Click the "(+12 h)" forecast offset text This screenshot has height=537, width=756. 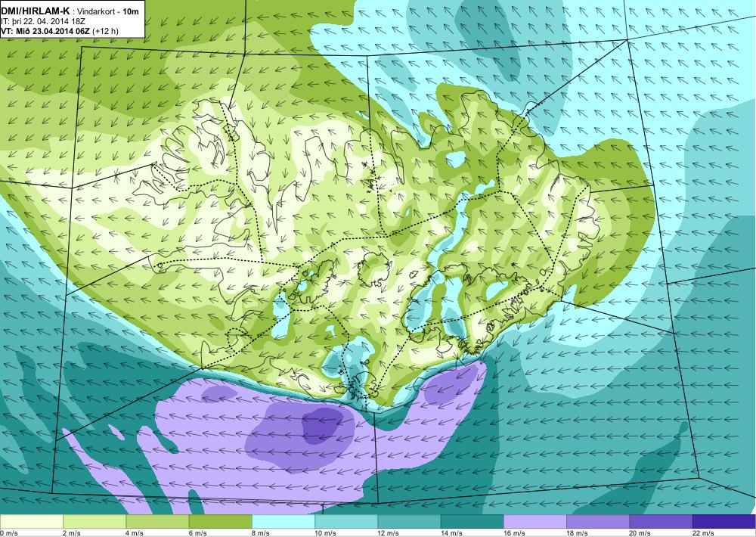[105, 31]
